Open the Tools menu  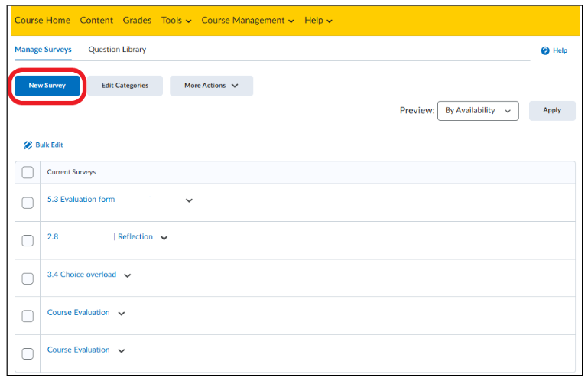pyautogui.click(x=177, y=20)
